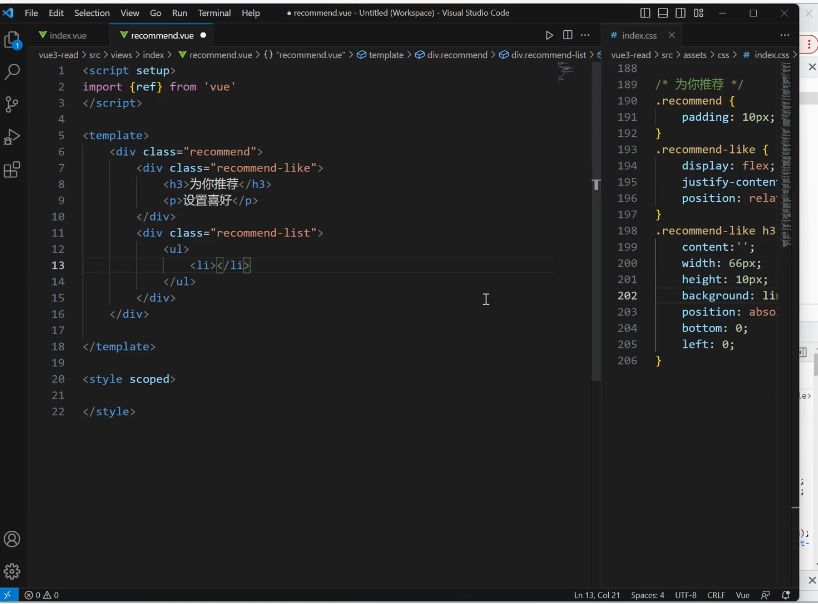This screenshot has height=604, width=818.
Task: Toggle the primary side bar layout icon
Action: pos(645,13)
